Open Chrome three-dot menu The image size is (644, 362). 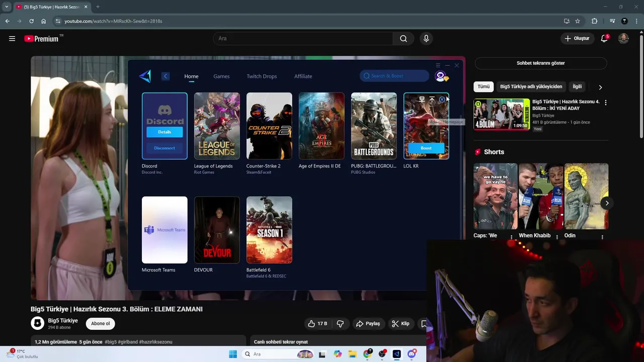pyautogui.click(x=636, y=21)
